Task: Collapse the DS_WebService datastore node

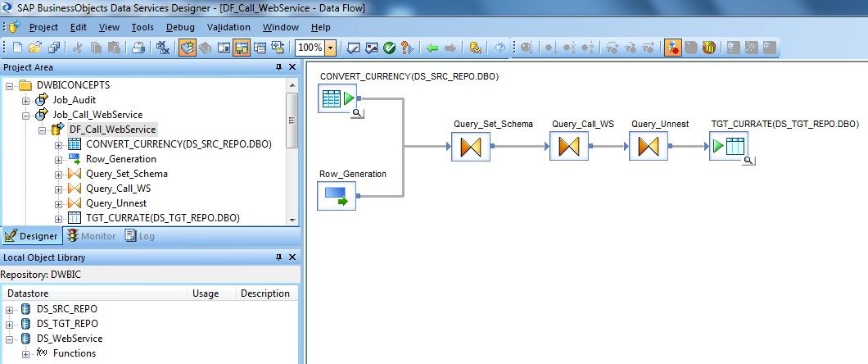Action: [x=9, y=339]
